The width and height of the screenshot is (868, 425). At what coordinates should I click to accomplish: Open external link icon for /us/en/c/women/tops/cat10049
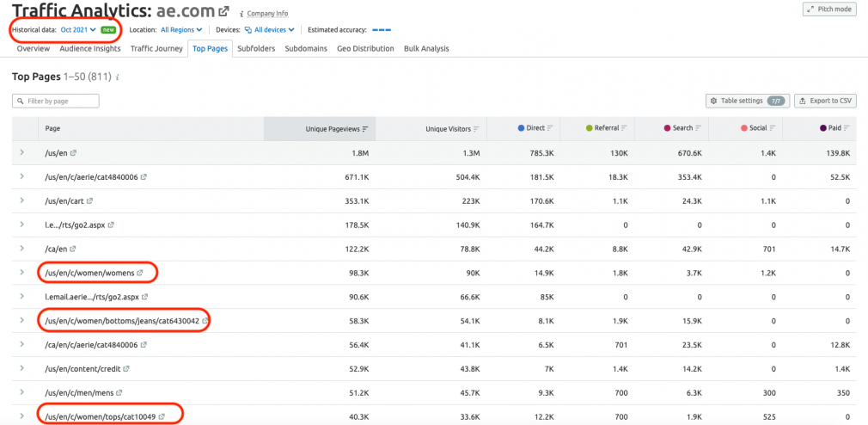(x=162, y=416)
